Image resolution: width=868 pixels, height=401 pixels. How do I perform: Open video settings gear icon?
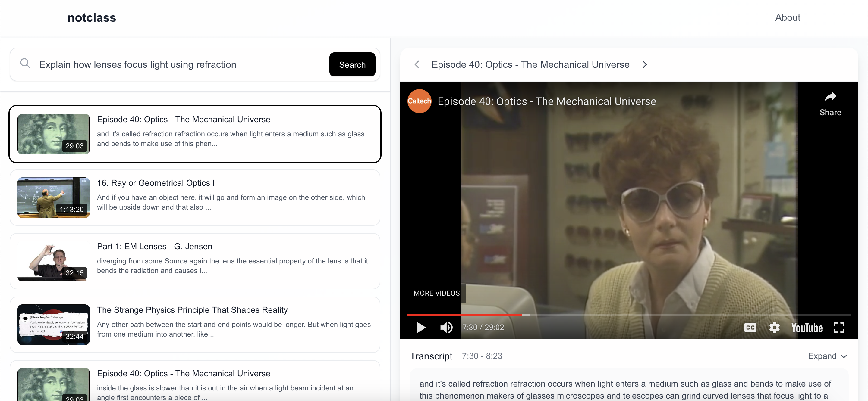pyautogui.click(x=774, y=327)
